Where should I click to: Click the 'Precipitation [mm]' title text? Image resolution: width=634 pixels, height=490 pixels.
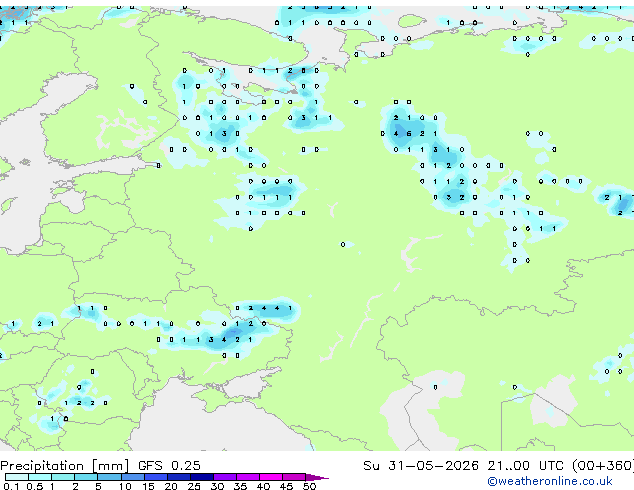click(x=65, y=466)
